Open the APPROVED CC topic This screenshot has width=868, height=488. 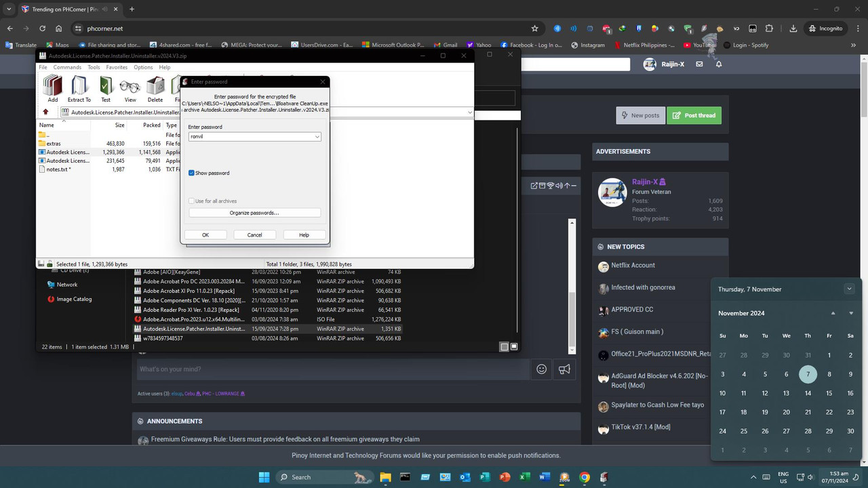[x=632, y=309]
